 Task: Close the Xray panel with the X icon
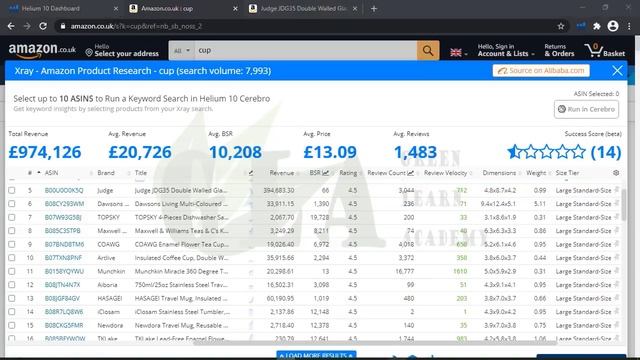click(617, 71)
